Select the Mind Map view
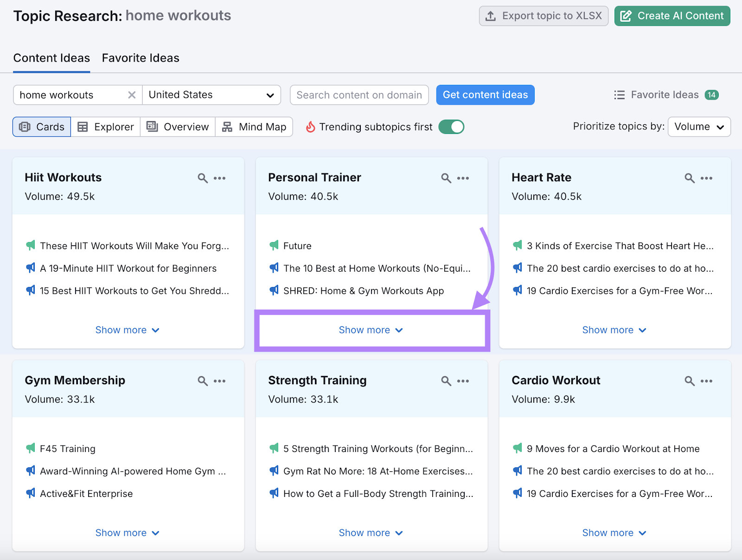The image size is (742, 560). [x=254, y=127]
